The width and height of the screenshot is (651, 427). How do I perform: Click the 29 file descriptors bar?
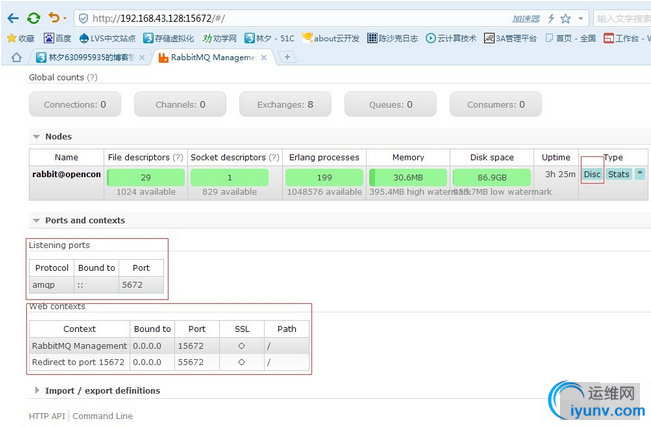coord(146,177)
